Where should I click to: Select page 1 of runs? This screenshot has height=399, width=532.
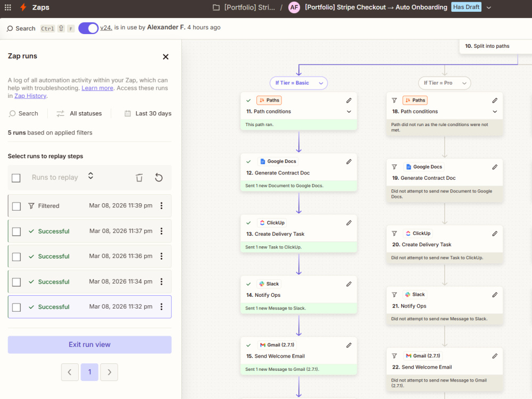pos(89,372)
